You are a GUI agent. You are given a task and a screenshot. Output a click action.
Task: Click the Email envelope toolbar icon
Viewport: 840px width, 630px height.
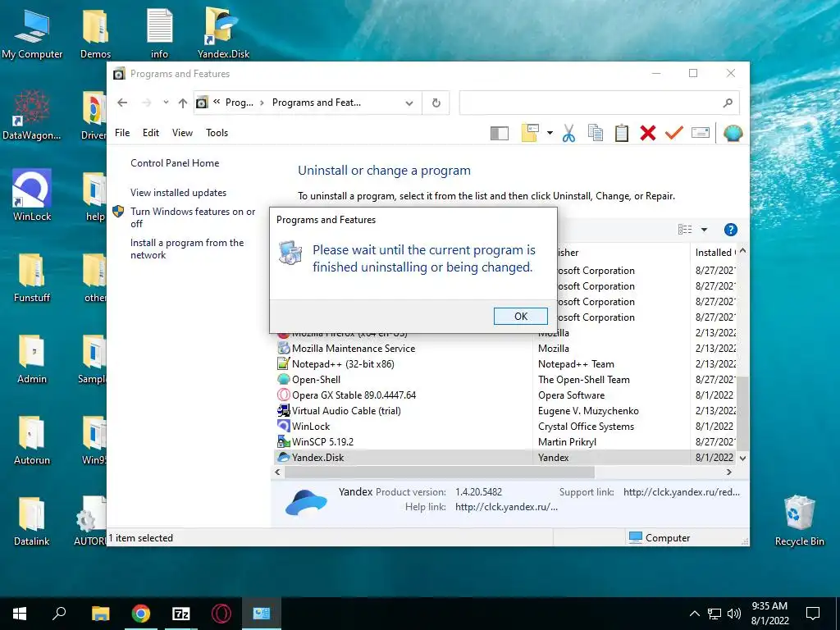[x=701, y=132]
